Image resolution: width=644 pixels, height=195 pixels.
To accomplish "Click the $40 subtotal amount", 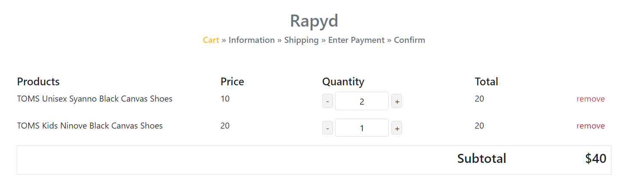I will 596,159.
